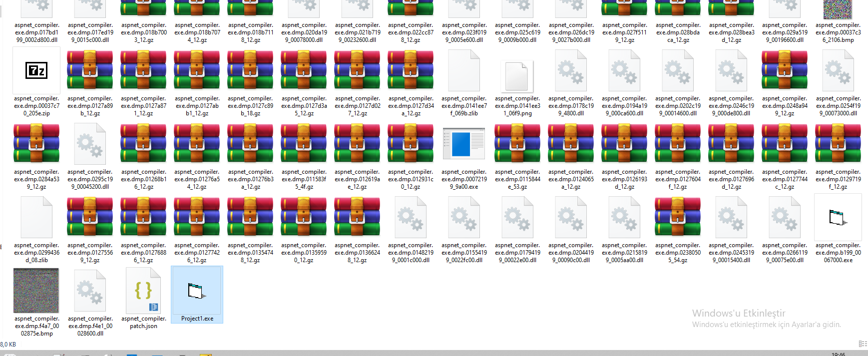Select the noisy f4a7_0002875e.bmp thumbnail
Image resolution: width=868 pixels, height=356 pixels.
36,291
